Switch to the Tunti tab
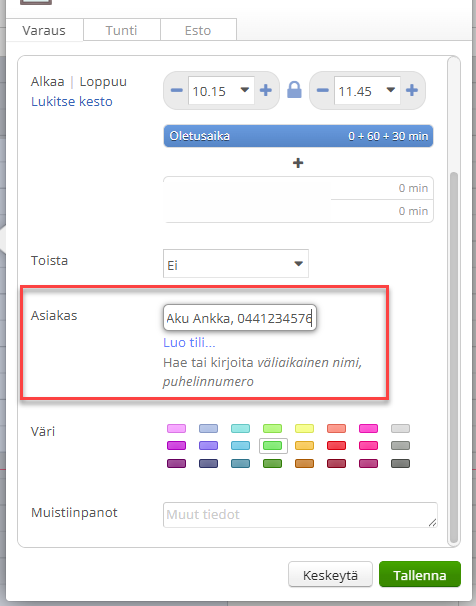Viewport: 476px width, 606px height. coord(121,30)
